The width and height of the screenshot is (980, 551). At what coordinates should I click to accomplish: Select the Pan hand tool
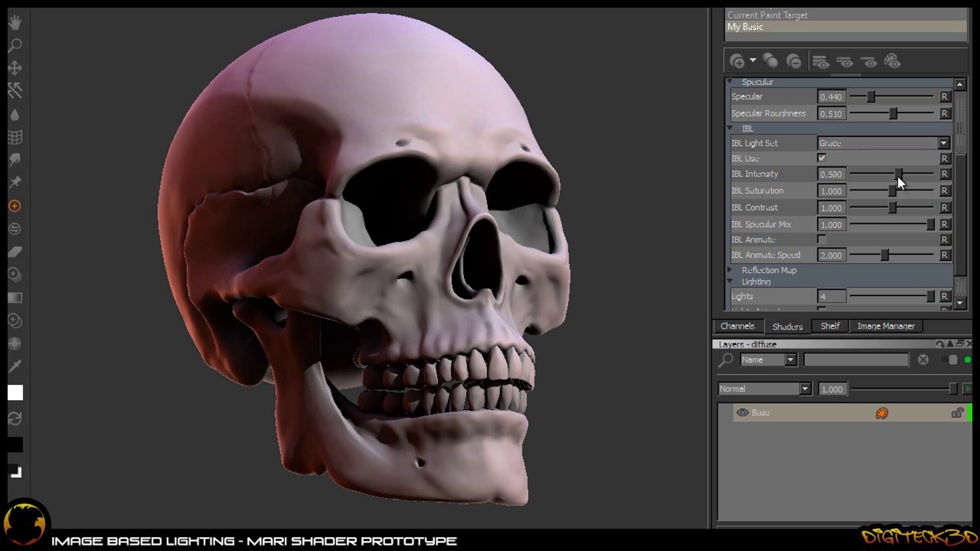click(x=15, y=23)
